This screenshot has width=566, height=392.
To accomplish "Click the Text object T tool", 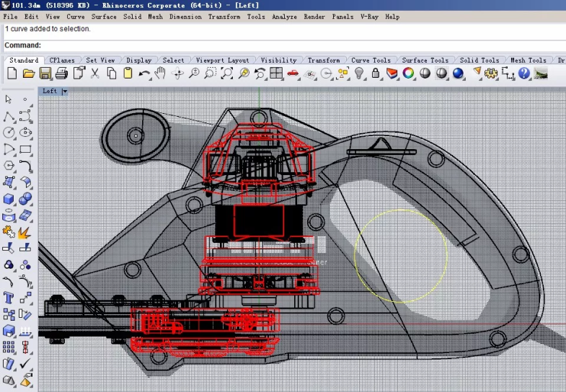I will tap(9, 298).
